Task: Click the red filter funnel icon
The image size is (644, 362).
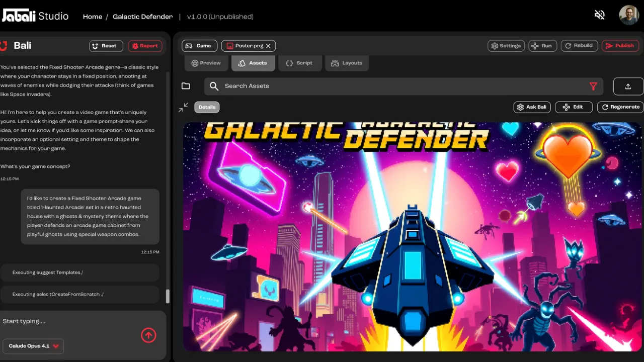Action: [593, 86]
